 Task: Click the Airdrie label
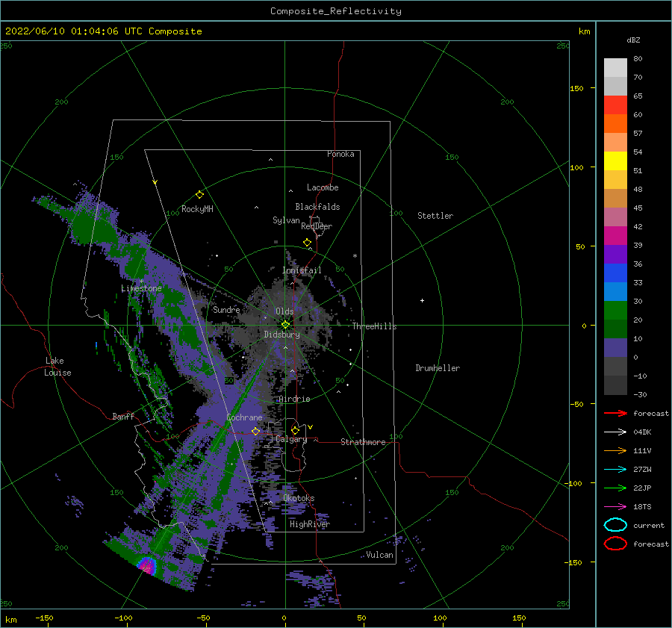[294, 399]
